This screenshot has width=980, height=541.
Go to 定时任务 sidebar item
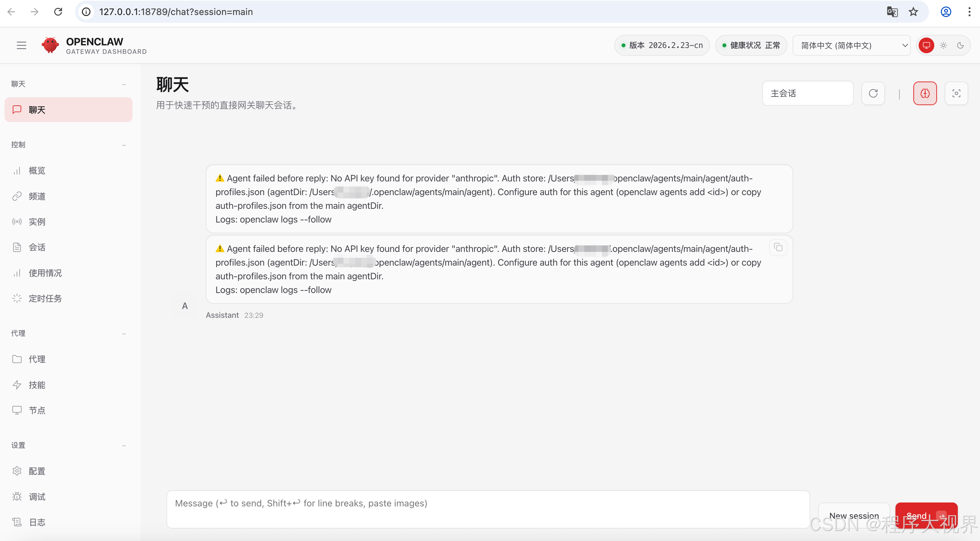point(45,299)
